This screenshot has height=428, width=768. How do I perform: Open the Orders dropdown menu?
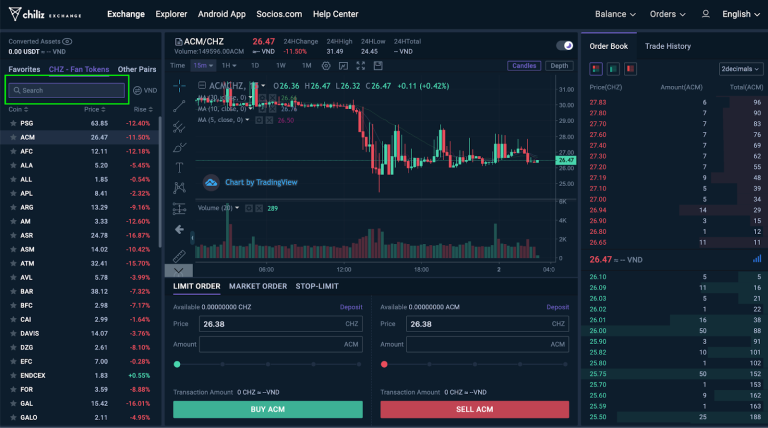[x=667, y=14]
